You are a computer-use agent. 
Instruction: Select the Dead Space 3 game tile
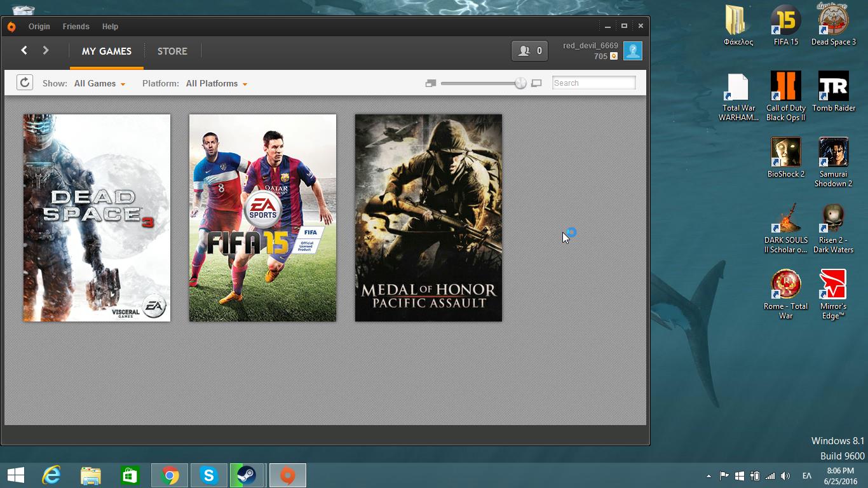(97, 218)
